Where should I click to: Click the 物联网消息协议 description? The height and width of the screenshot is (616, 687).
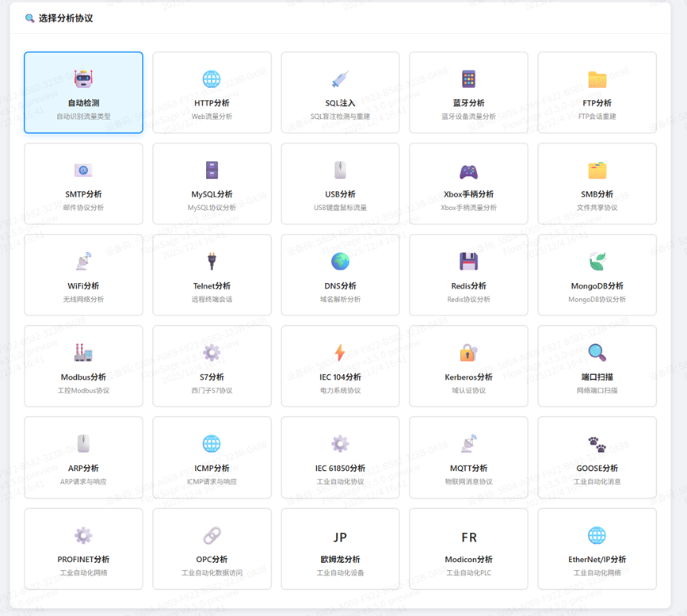468,481
